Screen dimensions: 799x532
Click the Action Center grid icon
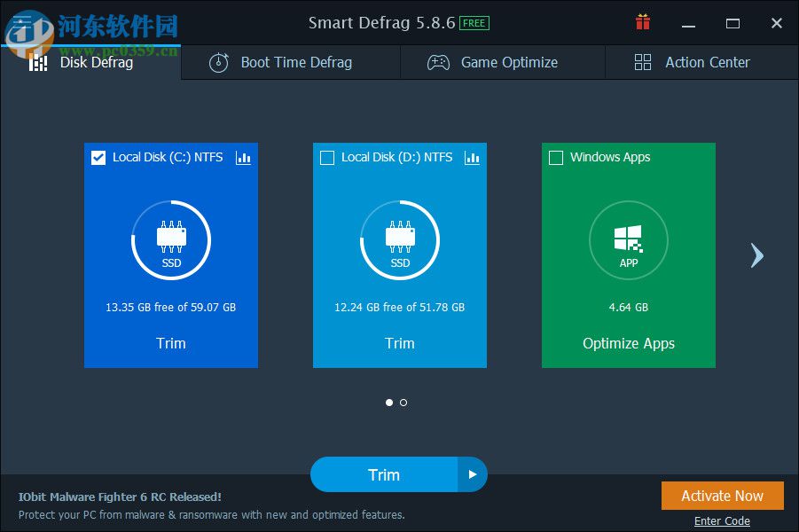pos(642,62)
